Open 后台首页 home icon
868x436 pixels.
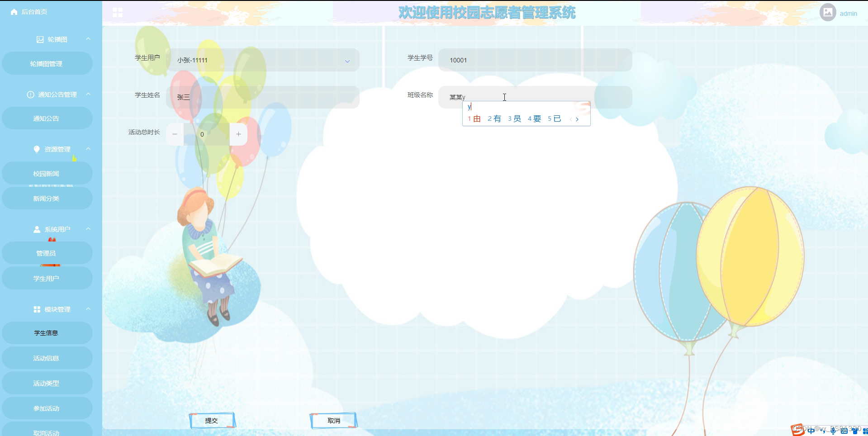click(14, 12)
